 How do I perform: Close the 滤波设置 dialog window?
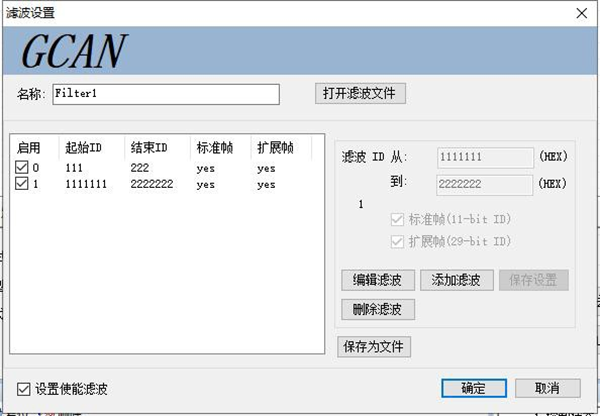click(x=580, y=13)
